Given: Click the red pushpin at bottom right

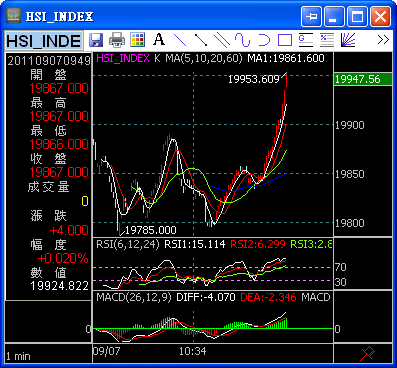Looking at the screenshot, I should (367, 353).
